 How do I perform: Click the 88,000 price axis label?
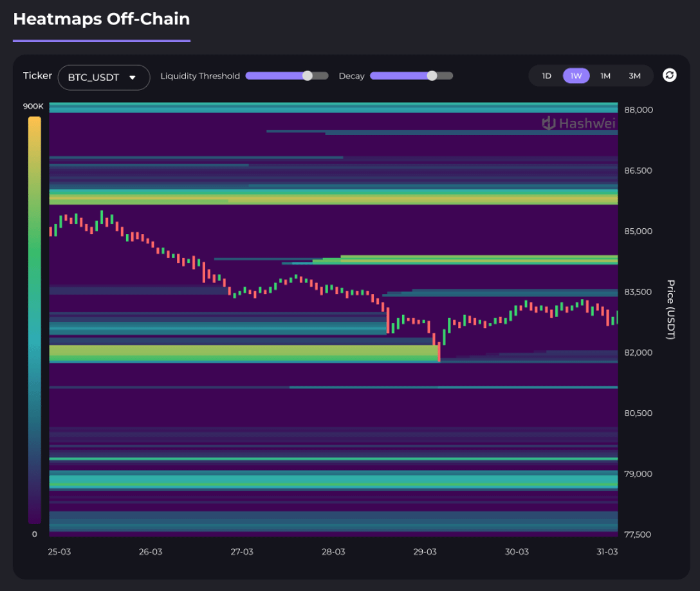pos(638,110)
